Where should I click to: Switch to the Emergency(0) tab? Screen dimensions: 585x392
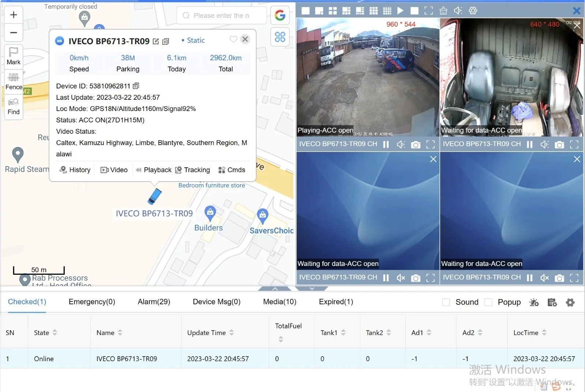tap(92, 302)
